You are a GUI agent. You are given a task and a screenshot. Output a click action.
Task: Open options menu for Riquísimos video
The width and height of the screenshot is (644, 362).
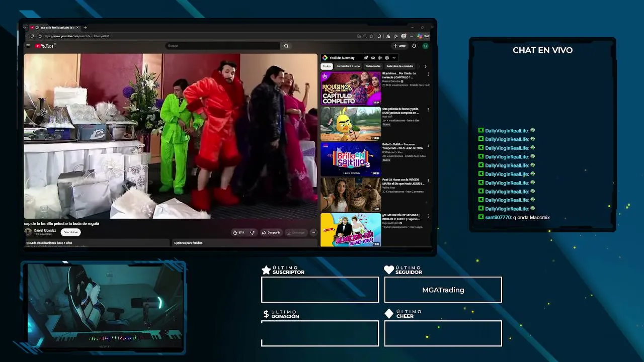pos(428,74)
